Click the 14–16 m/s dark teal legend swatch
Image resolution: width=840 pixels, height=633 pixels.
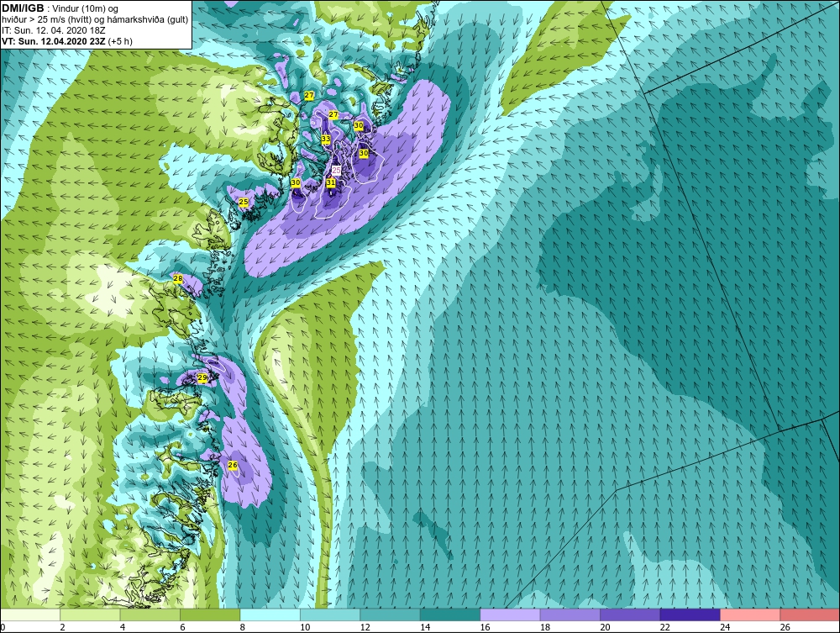(450, 615)
